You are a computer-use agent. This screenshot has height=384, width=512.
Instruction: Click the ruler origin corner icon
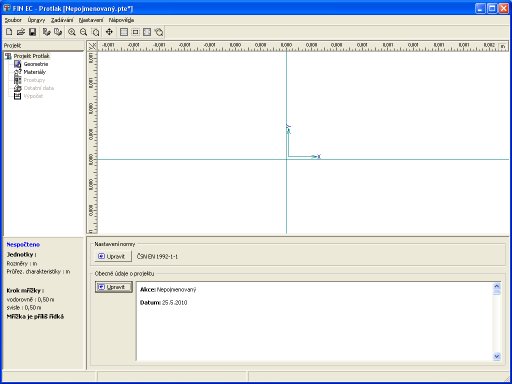(92, 46)
